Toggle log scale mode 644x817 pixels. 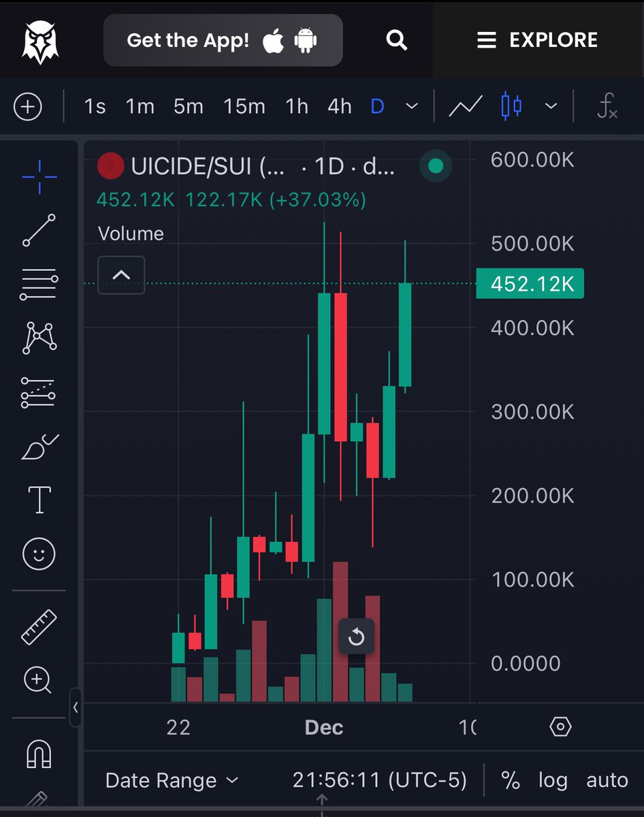click(x=553, y=780)
